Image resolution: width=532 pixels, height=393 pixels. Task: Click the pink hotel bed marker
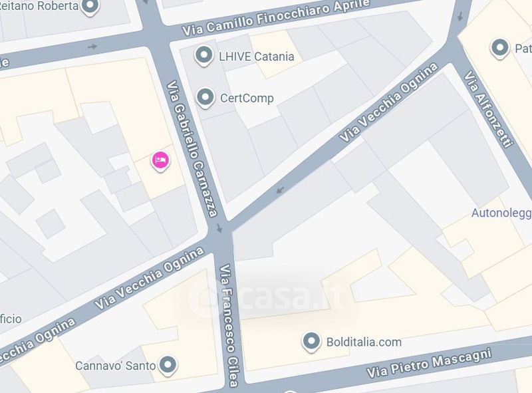pos(160,161)
